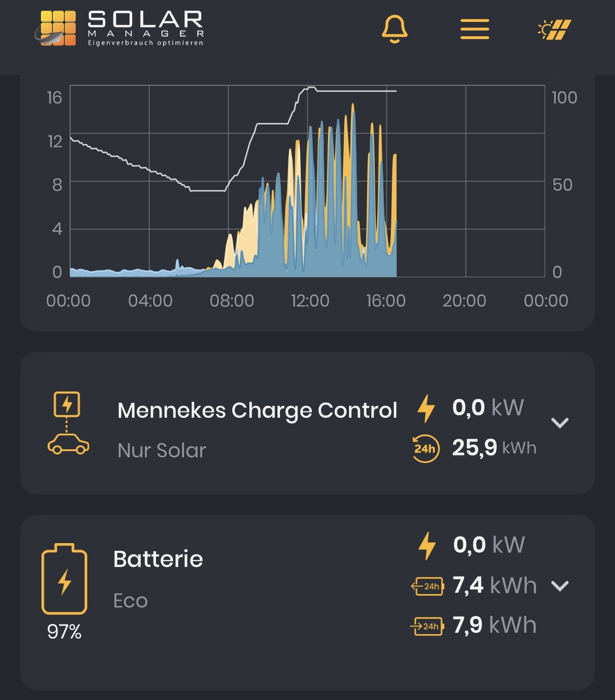Click the 16:00 time axis label
The image size is (615, 700).
tap(386, 300)
